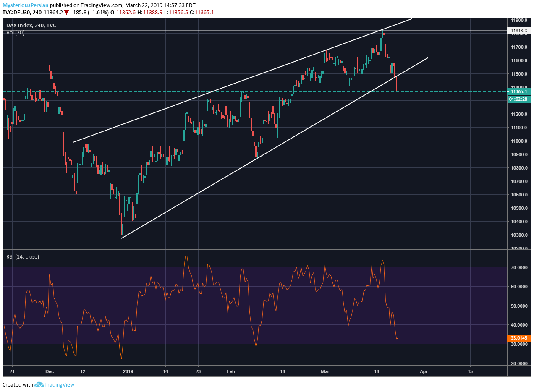Select the lower white trendline of the wedge

pyautogui.click(x=275, y=148)
